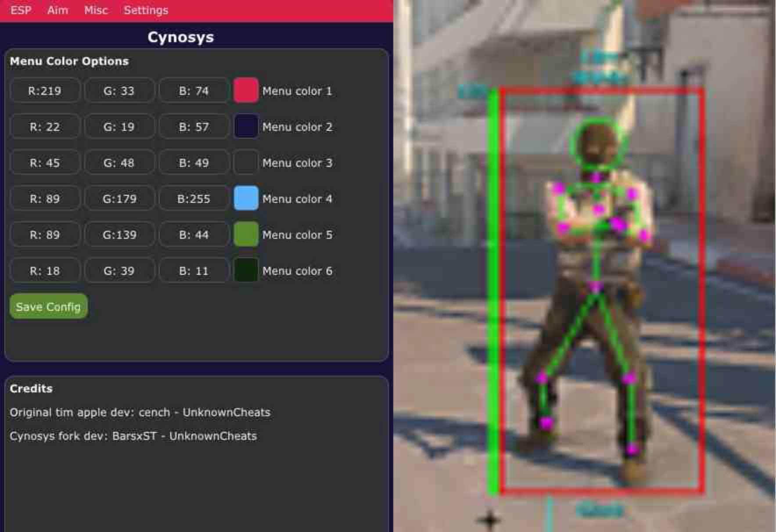Edit B: 57 field of Menu color 2
Screen dimensions: 776x532
coord(194,127)
